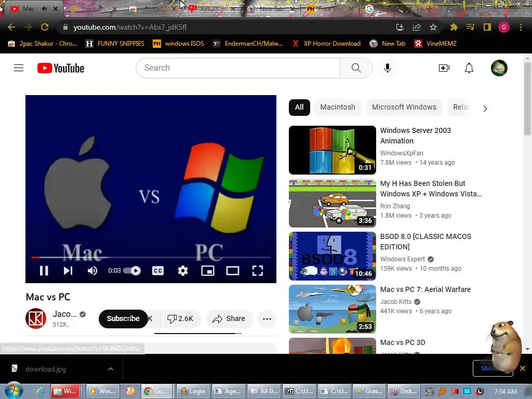The image size is (532, 399).
Task: Open Chrome extensions puzzle icon
Action: pyautogui.click(x=454, y=27)
